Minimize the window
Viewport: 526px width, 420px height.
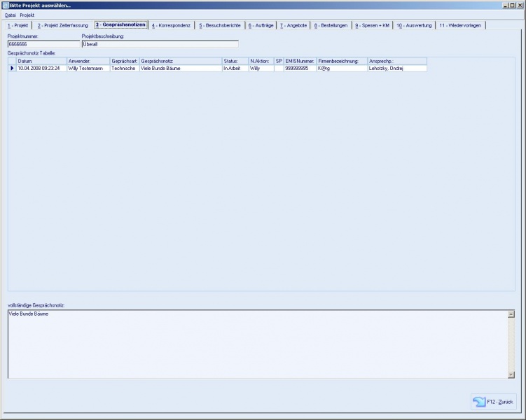point(506,6)
